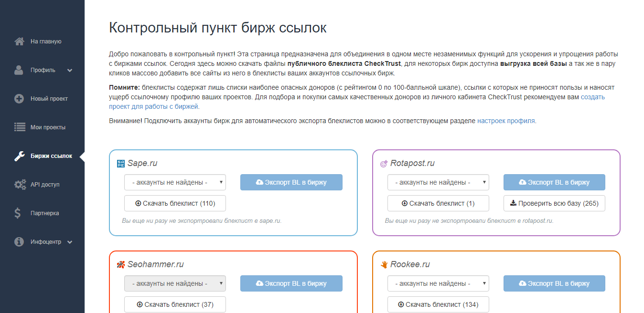Expand the Профиль submenu chevron
Viewport: 644px width, 313px height.
click(70, 71)
